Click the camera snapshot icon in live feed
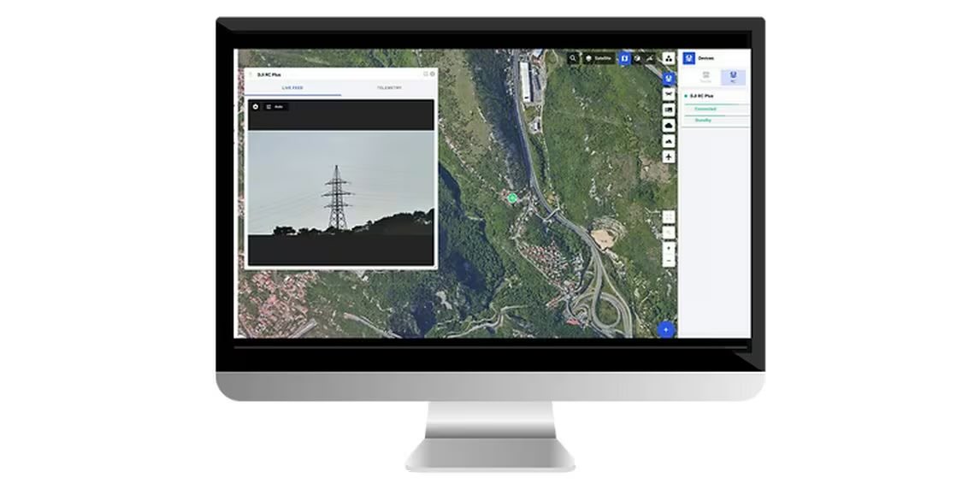Screen dimensions: 980x490 coord(256,107)
